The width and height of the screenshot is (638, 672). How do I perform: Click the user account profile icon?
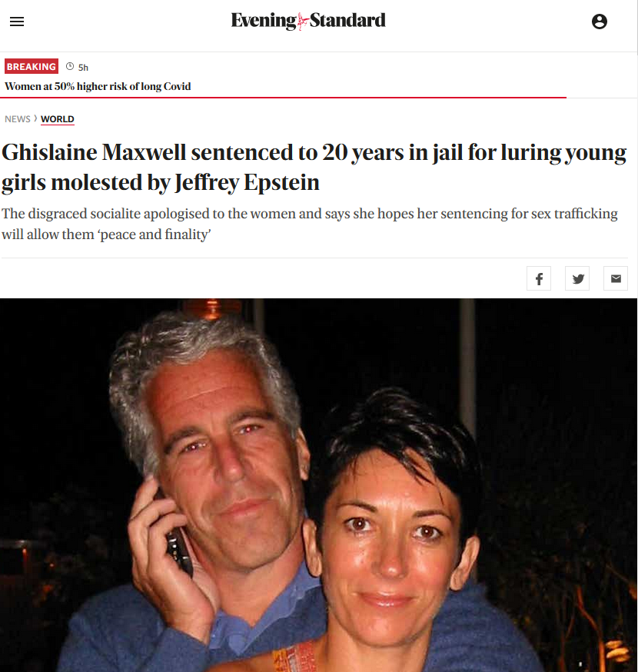pyautogui.click(x=599, y=22)
